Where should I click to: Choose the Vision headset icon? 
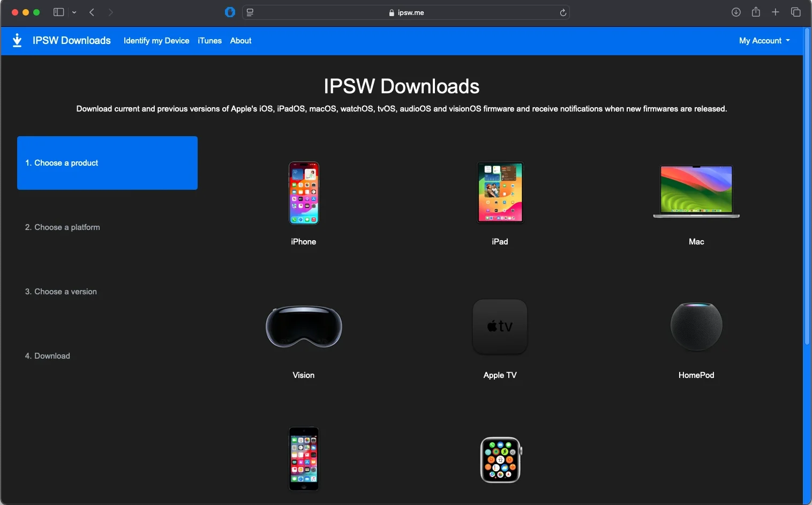click(x=303, y=326)
